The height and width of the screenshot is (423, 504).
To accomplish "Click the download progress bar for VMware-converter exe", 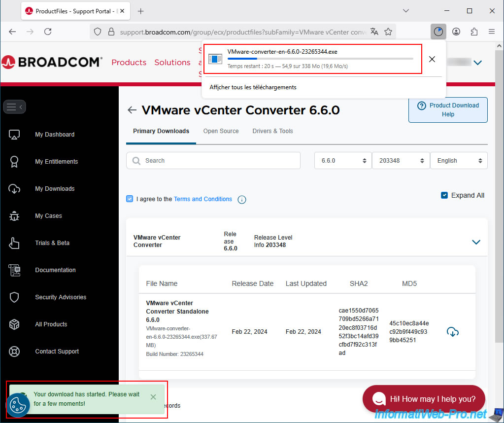I will tap(320, 59).
